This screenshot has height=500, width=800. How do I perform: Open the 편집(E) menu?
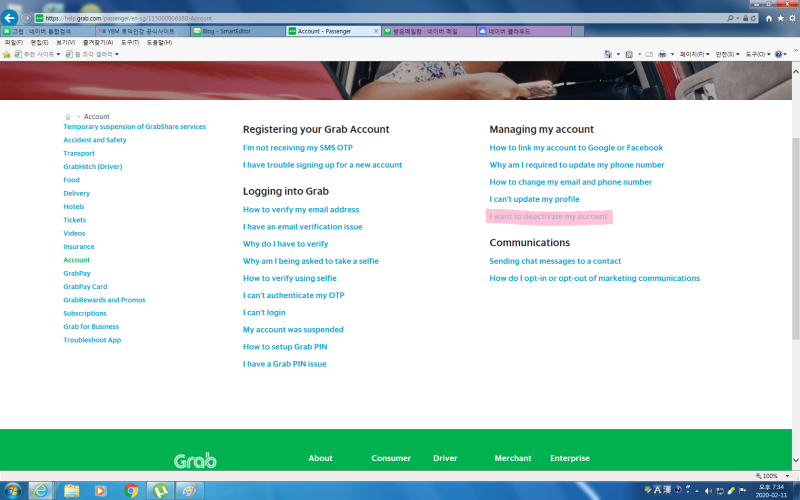(39, 42)
